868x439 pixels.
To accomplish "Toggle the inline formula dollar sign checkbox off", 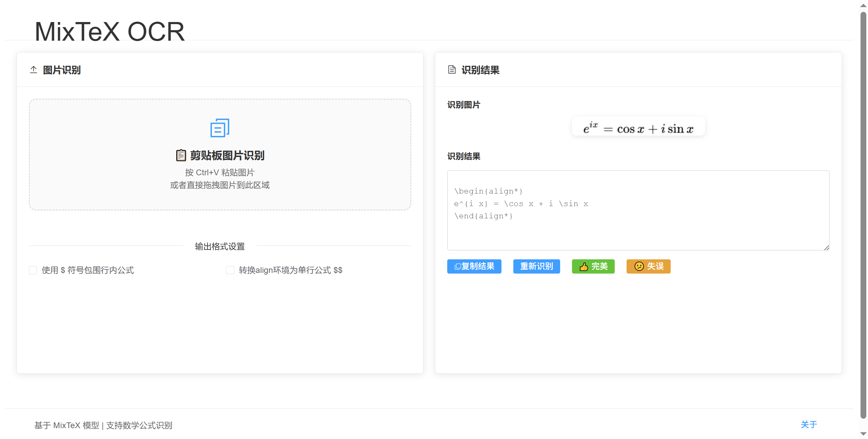I will 33,270.
